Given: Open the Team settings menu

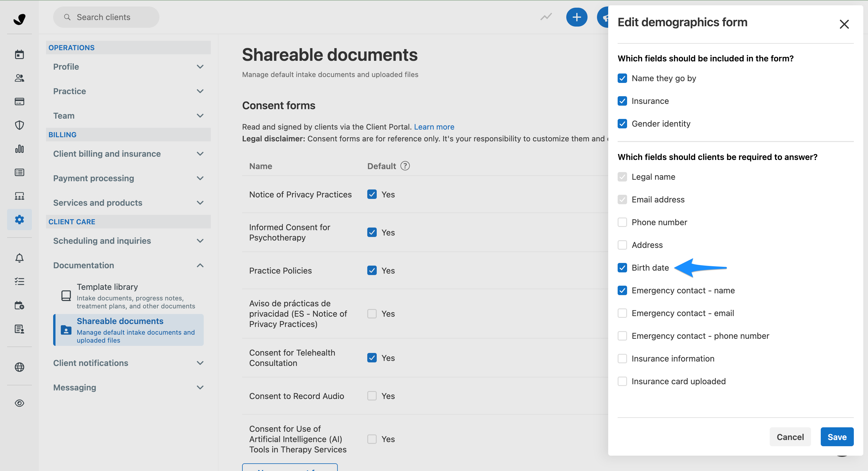Looking at the screenshot, I should [128, 116].
